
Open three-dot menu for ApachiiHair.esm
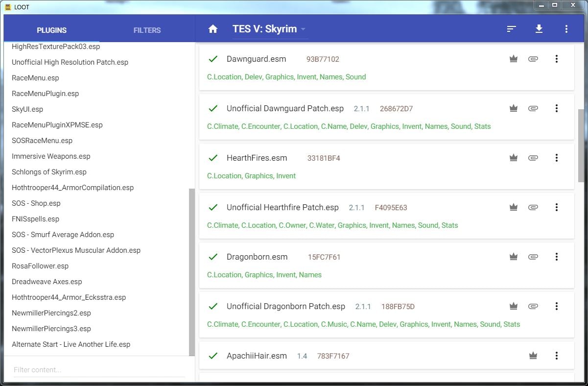pos(557,356)
